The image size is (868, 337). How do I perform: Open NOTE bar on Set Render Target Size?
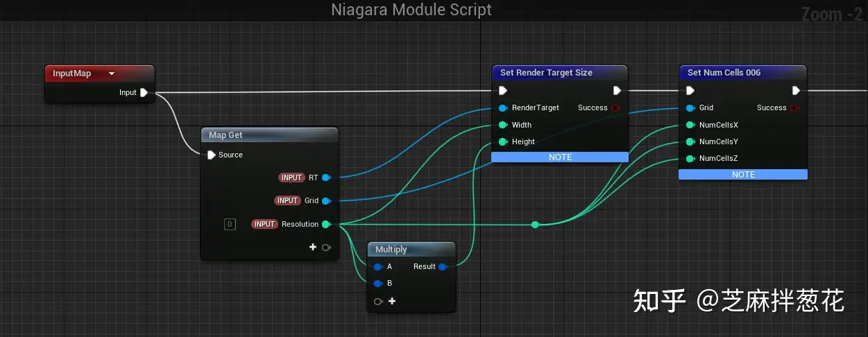pyautogui.click(x=560, y=157)
